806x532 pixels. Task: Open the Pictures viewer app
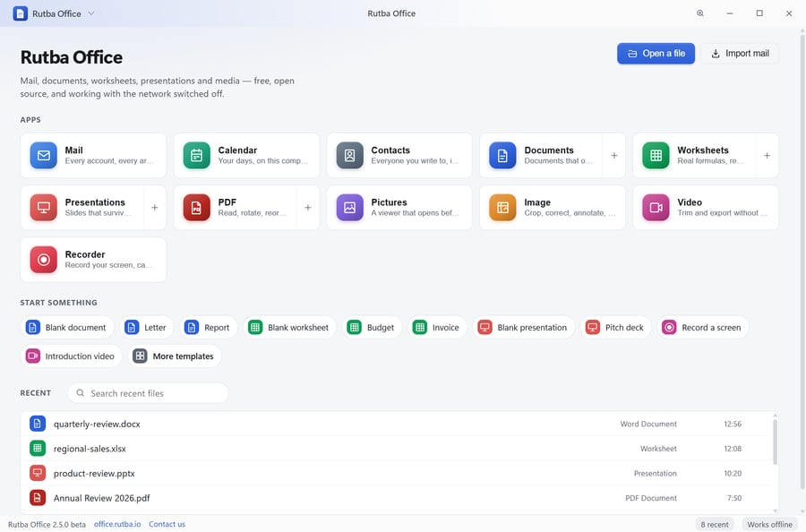click(x=399, y=208)
